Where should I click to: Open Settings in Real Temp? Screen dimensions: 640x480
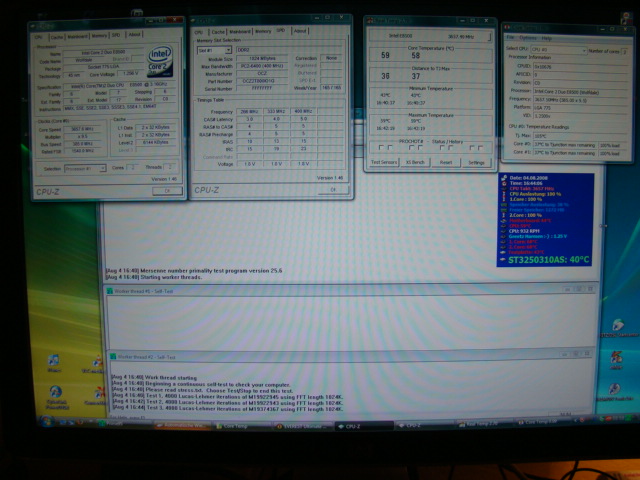coord(476,162)
